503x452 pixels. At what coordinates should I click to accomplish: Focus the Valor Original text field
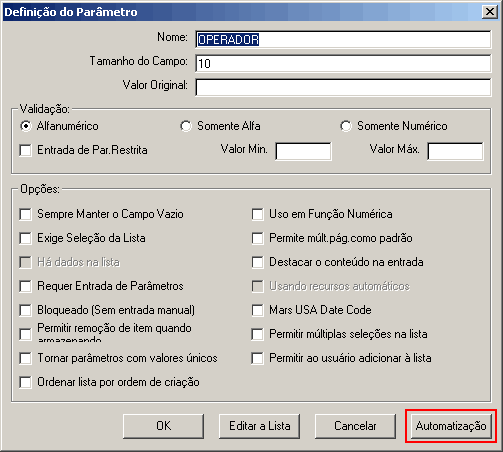coord(343,87)
